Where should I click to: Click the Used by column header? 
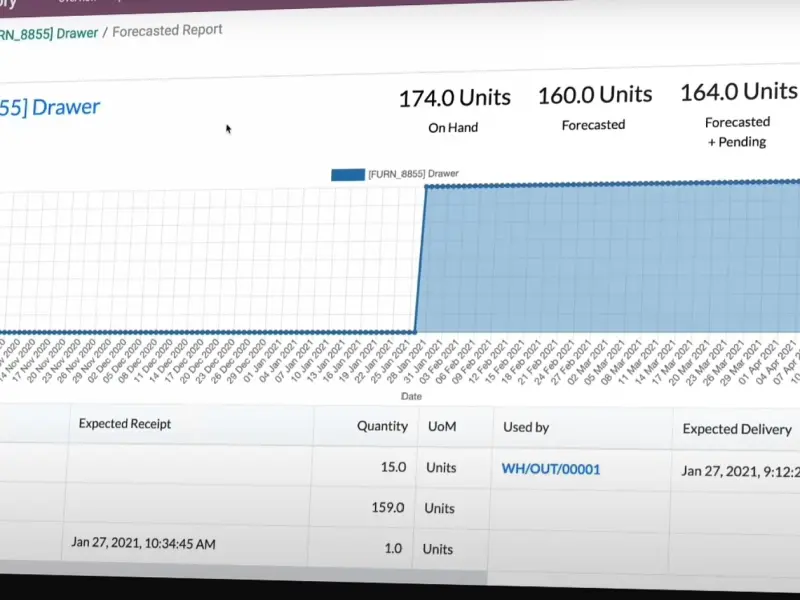526,427
